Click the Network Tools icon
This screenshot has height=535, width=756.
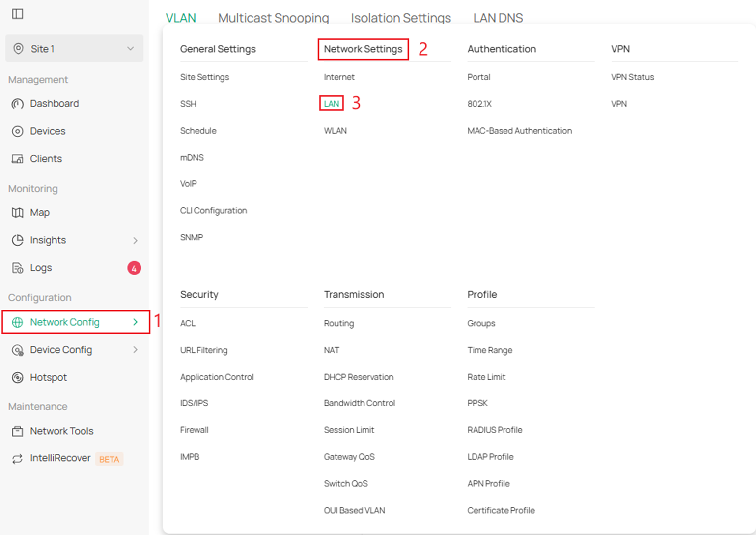[18, 431]
